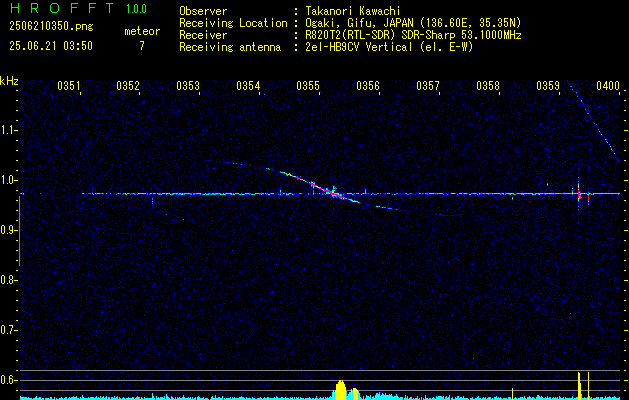Viewport: 629px width, 400px height.
Task: Click the location text Ogaki, Gifu, JAPAN
Action: [363, 23]
